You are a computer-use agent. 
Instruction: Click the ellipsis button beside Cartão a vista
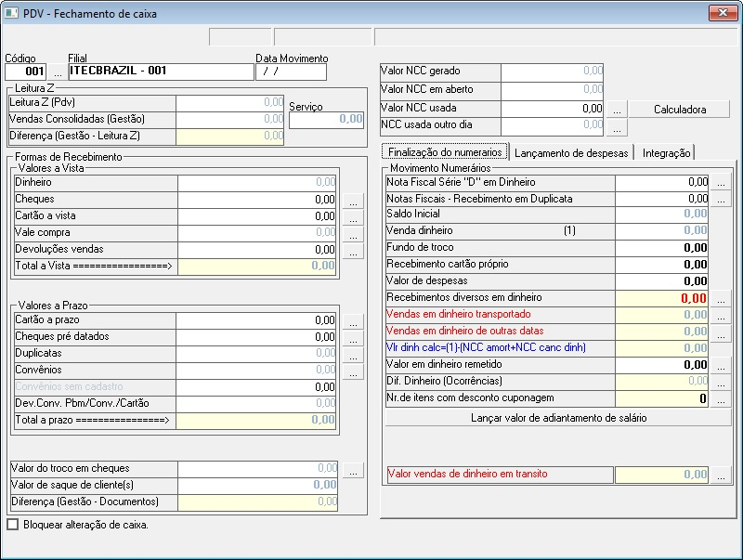pyautogui.click(x=353, y=217)
